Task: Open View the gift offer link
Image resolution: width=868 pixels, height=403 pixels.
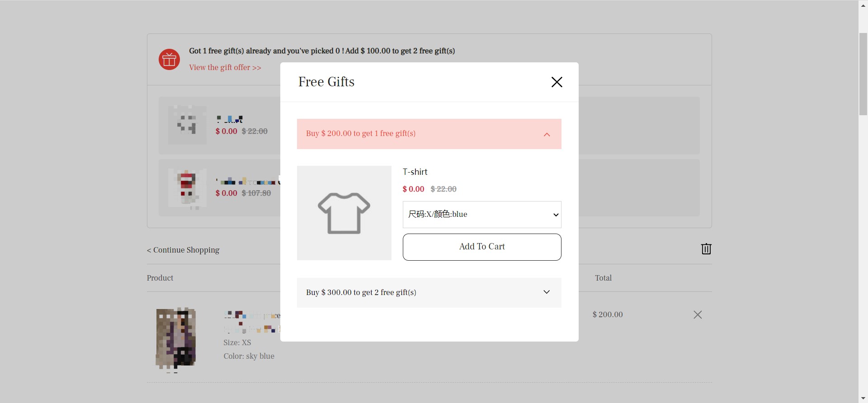Action: pos(225,67)
